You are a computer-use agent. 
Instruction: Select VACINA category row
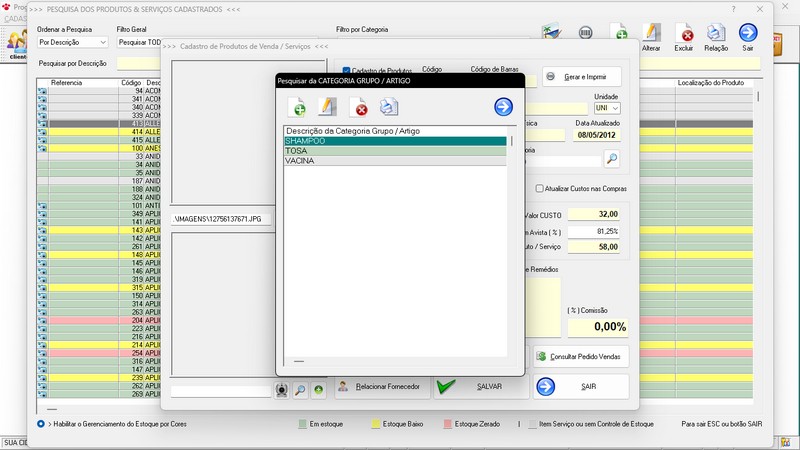395,161
